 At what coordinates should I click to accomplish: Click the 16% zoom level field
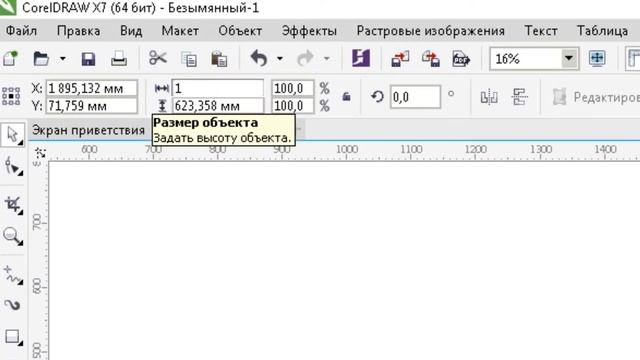(x=526, y=59)
